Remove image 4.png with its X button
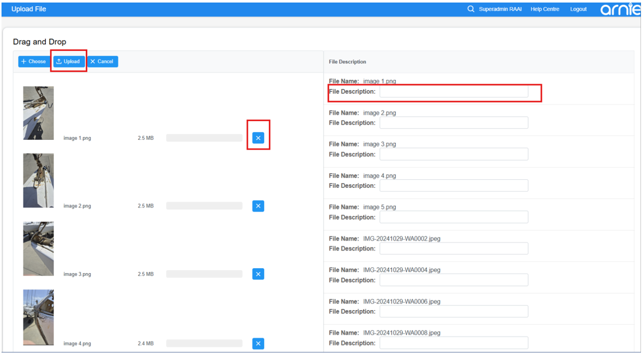Image resolution: width=644 pixels, height=356 pixels. [258, 343]
